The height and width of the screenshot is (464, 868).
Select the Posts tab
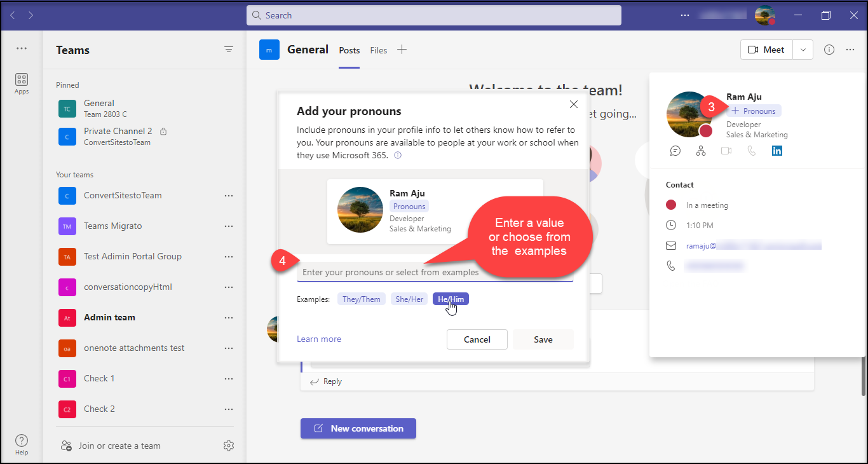click(349, 50)
